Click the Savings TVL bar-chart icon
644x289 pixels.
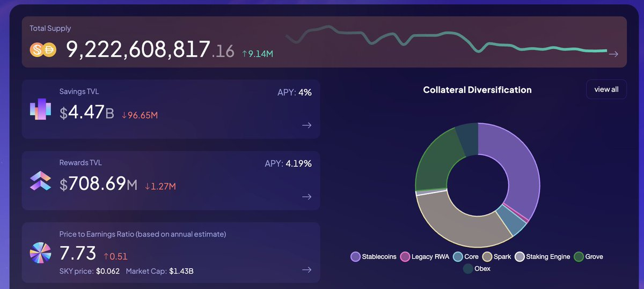(40, 109)
